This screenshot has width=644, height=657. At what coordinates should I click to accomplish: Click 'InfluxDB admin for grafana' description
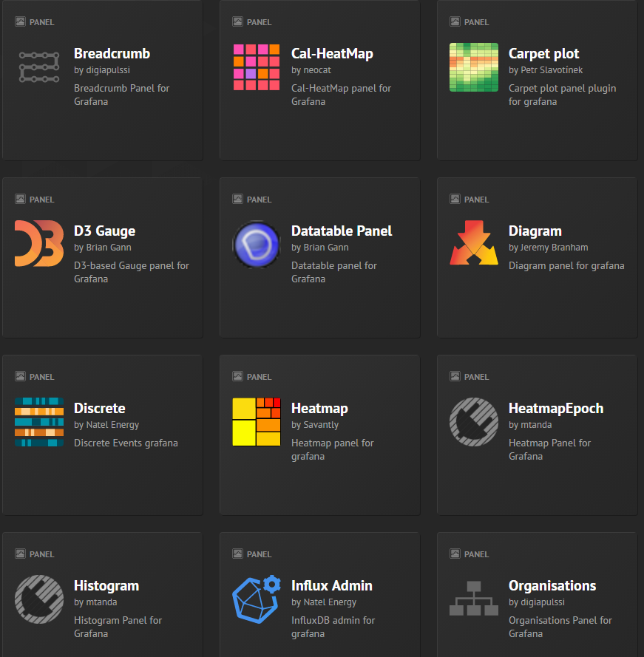(x=333, y=627)
